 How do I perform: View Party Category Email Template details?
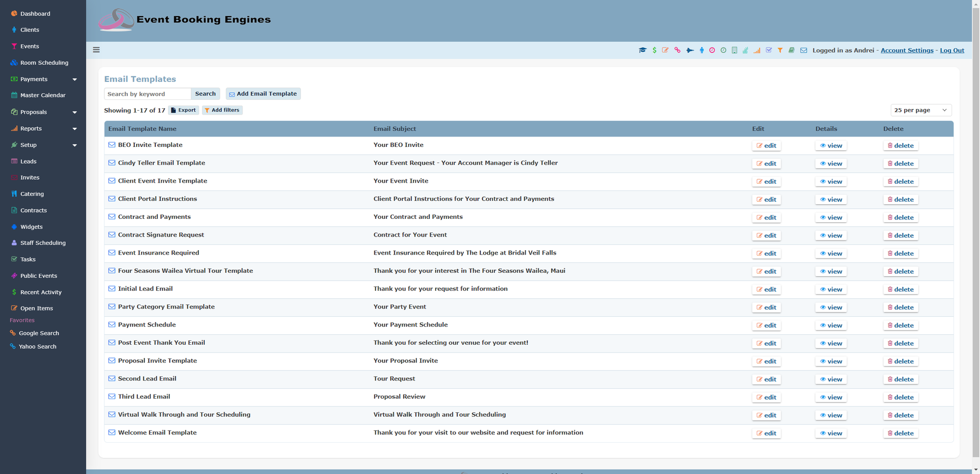831,308
